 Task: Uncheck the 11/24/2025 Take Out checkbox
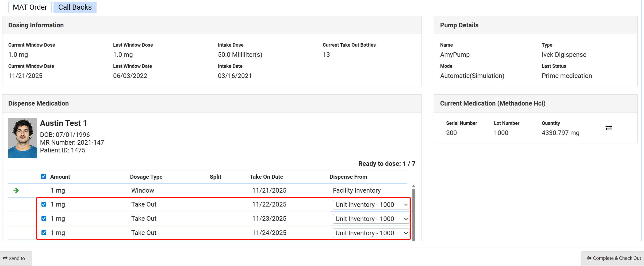click(x=44, y=233)
